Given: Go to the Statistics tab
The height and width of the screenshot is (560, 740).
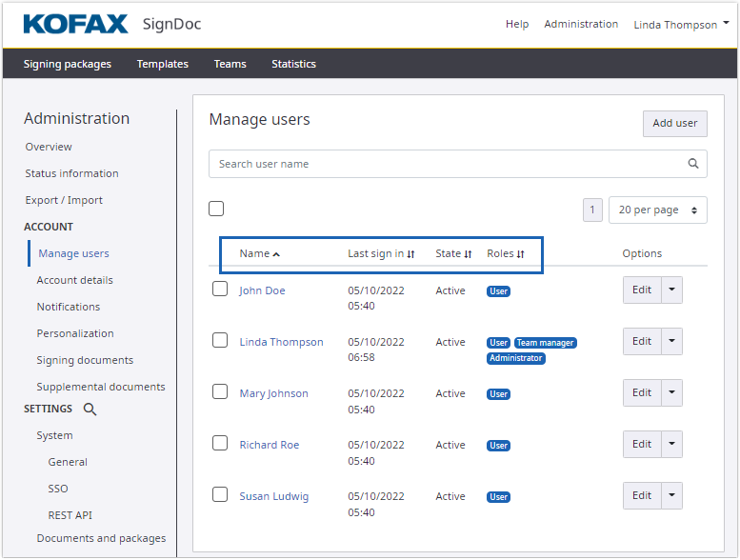Looking at the screenshot, I should point(293,64).
